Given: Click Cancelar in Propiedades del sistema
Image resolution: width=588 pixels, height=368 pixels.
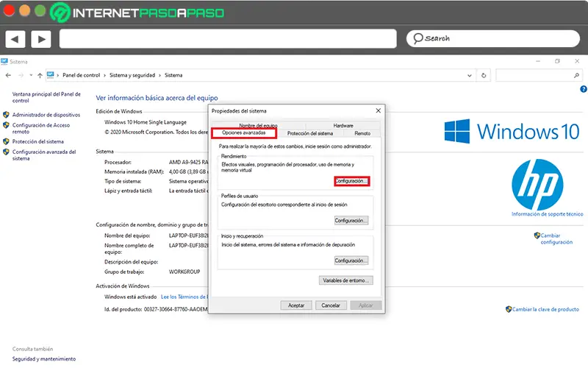Looking at the screenshot, I should [331, 305].
